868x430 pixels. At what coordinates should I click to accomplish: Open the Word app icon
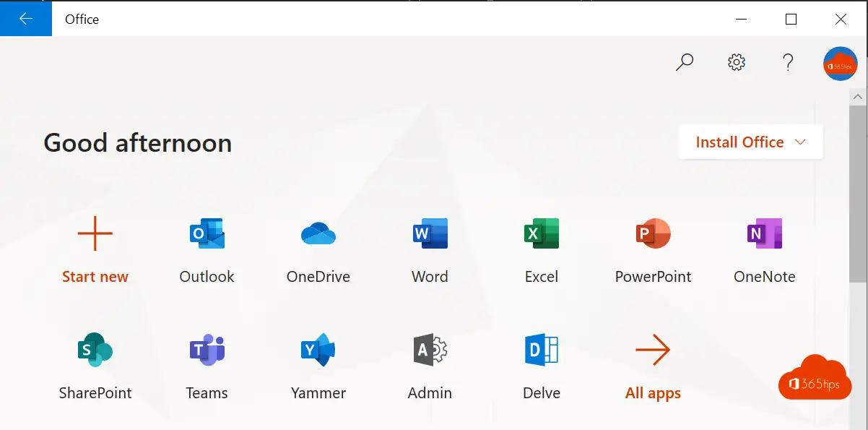pos(430,234)
